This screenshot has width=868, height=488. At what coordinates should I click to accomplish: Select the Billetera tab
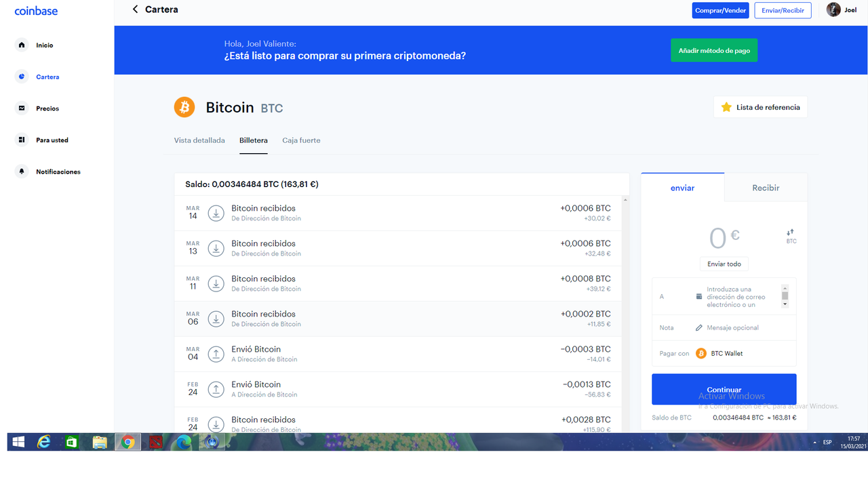tap(254, 140)
